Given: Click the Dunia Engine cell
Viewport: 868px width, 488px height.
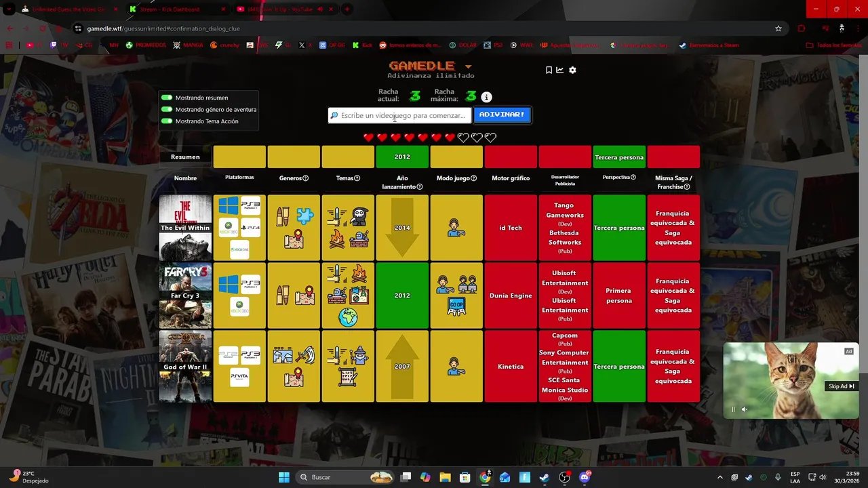Looking at the screenshot, I should click(x=511, y=296).
